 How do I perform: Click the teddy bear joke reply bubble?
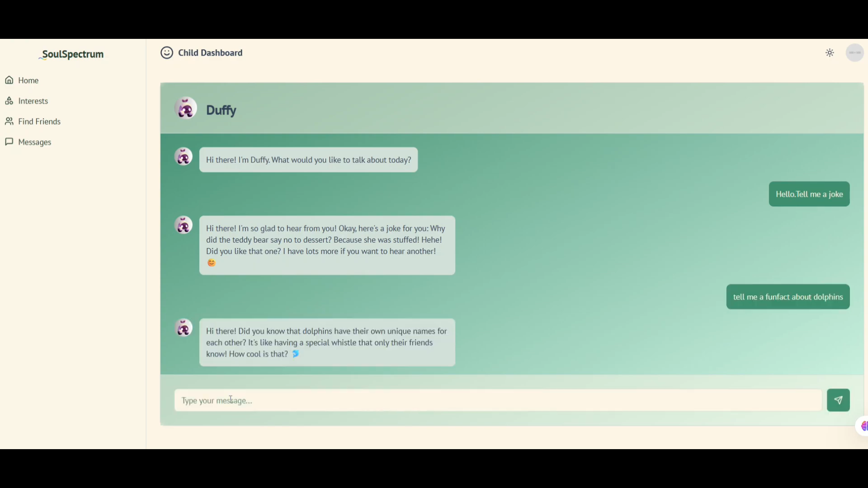pos(327,245)
